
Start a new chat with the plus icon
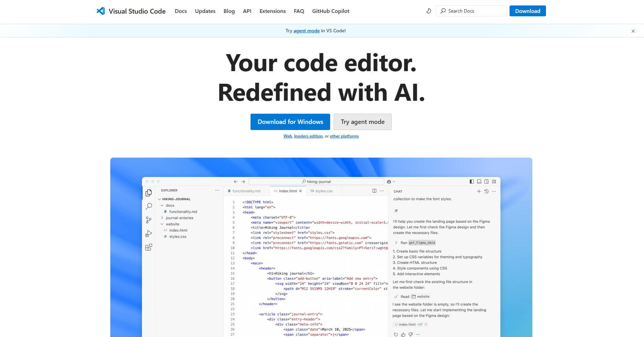(479, 191)
